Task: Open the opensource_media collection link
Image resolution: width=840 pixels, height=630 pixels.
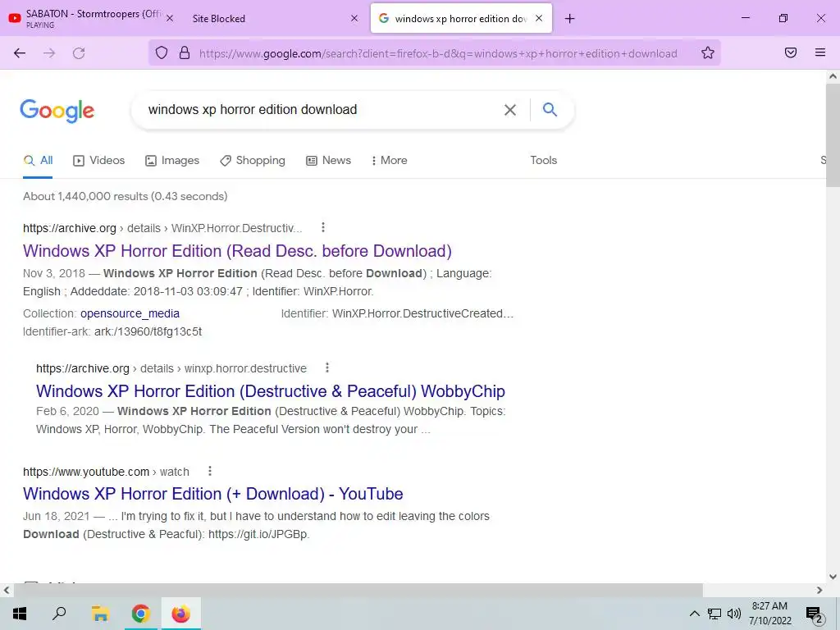Action: tap(130, 313)
